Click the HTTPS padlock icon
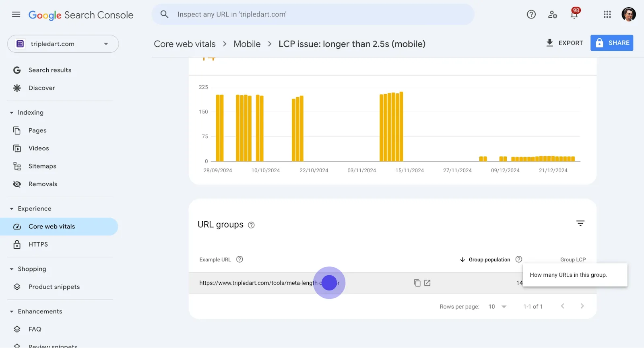 pyautogui.click(x=17, y=245)
